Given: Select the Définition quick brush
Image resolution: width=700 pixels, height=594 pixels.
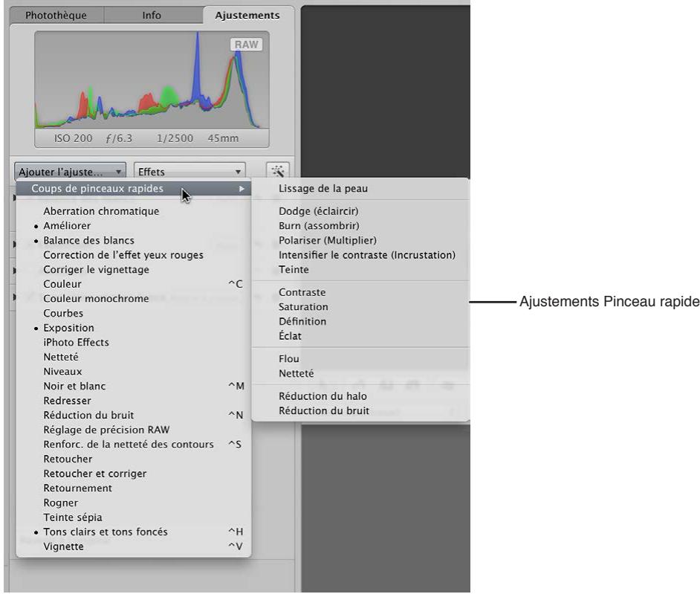Looking at the screenshot, I should (x=360, y=321).
